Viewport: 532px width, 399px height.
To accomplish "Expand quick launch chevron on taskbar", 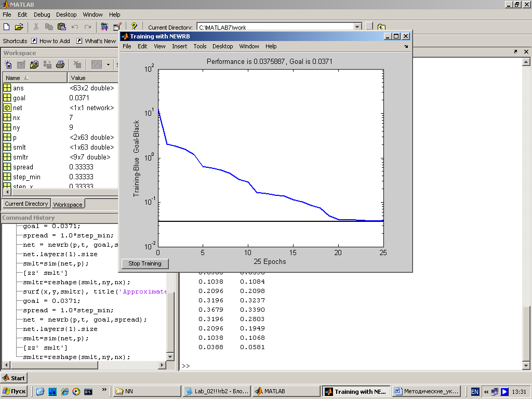I will tap(104, 390).
